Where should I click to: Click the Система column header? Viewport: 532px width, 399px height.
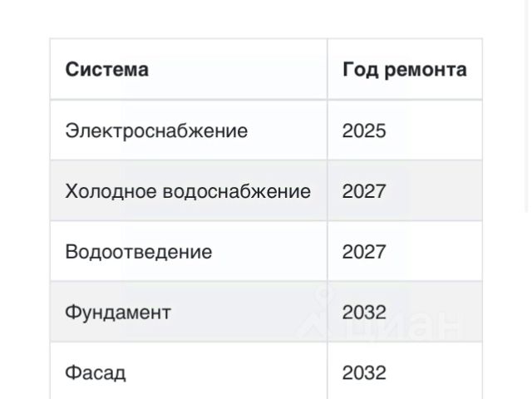click(107, 70)
